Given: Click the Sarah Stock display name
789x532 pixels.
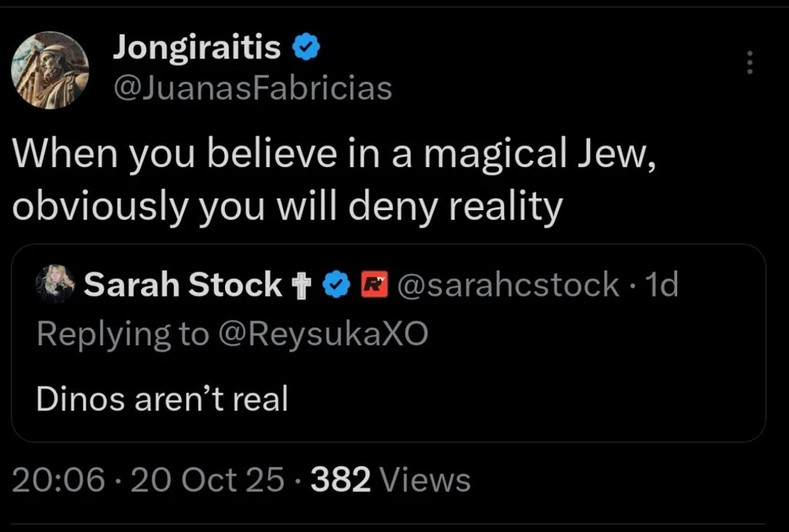Looking at the screenshot, I should 183,285.
